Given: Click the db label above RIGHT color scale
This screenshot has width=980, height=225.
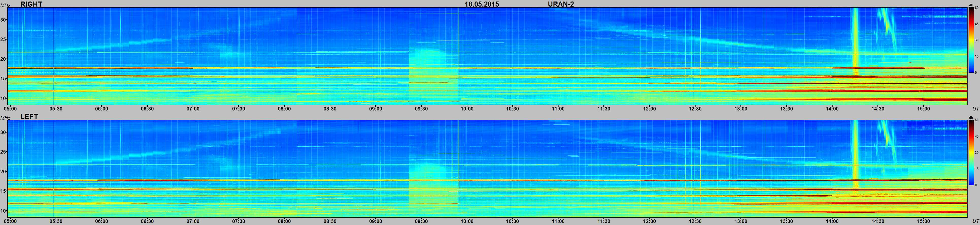Looking at the screenshot, I should [971, 5].
